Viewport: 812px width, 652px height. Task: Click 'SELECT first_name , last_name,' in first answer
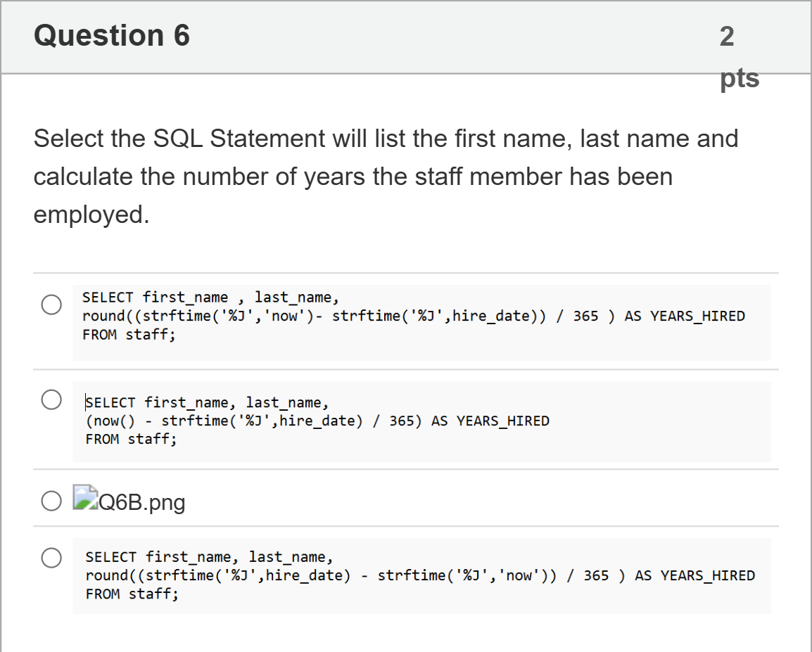(x=211, y=298)
